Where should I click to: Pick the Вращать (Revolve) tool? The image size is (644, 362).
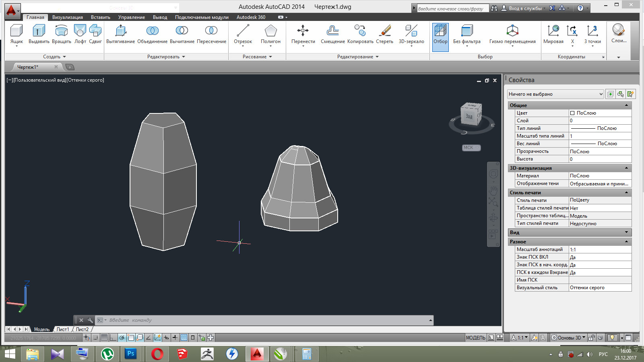(x=62, y=34)
